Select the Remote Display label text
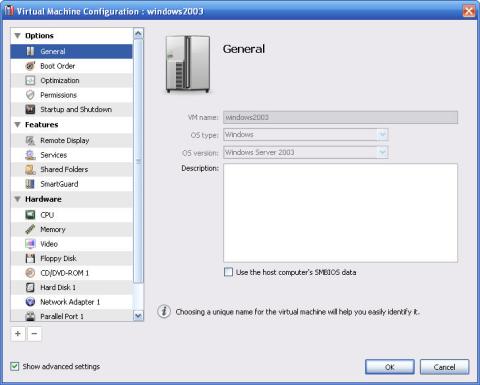Screen dimensions: 480x385 65,140
